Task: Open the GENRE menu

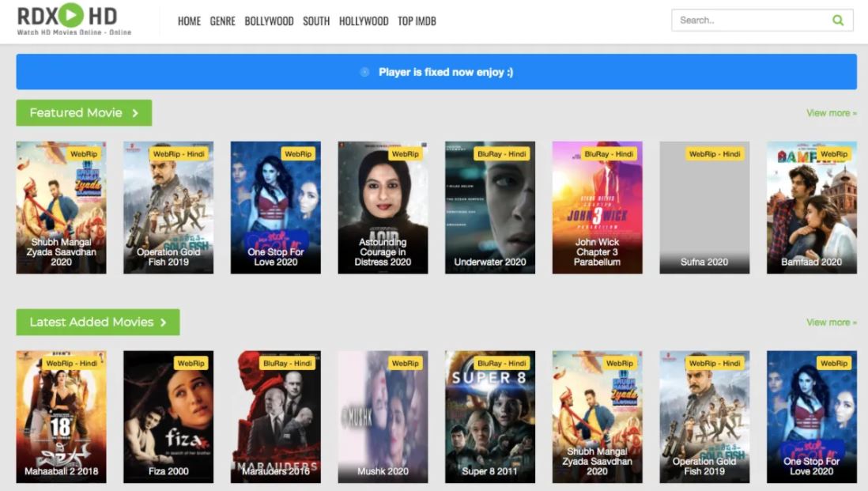Action: point(222,21)
